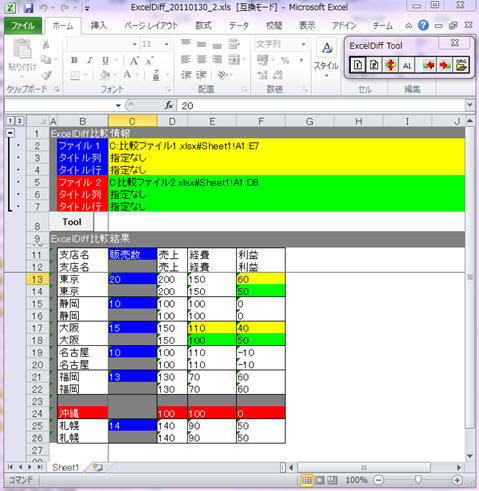Decrease font size with small A icon

(x=149, y=61)
